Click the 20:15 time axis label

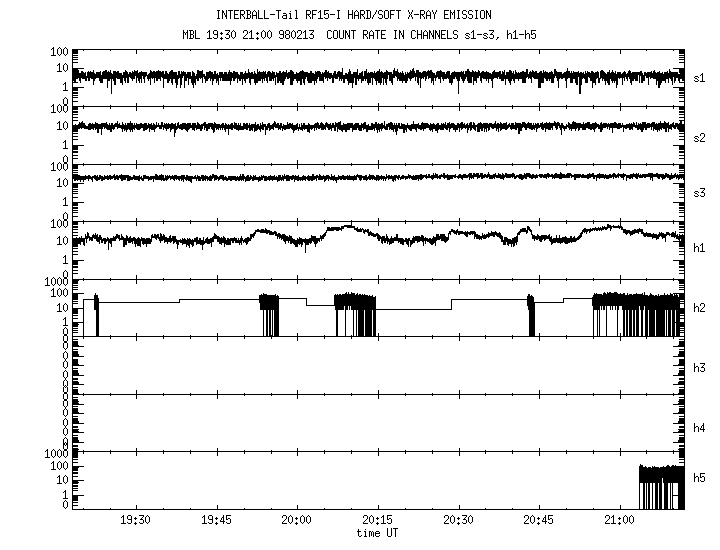coord(377,522)
